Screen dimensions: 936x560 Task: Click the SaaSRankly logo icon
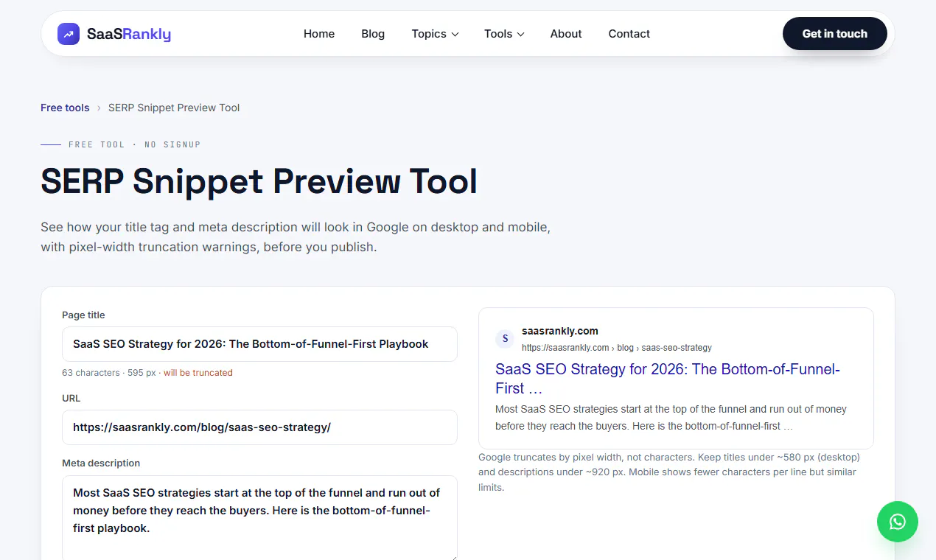tap(69, 34)
